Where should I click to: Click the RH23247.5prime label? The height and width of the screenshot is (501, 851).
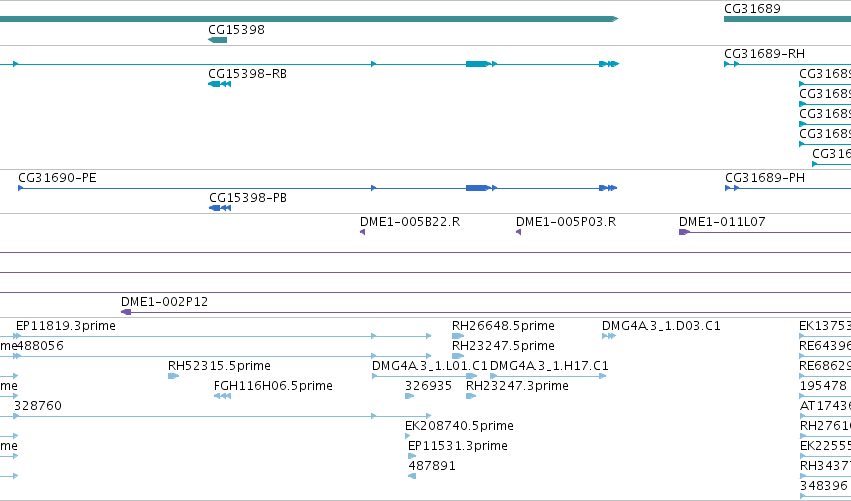coord(503,346)
